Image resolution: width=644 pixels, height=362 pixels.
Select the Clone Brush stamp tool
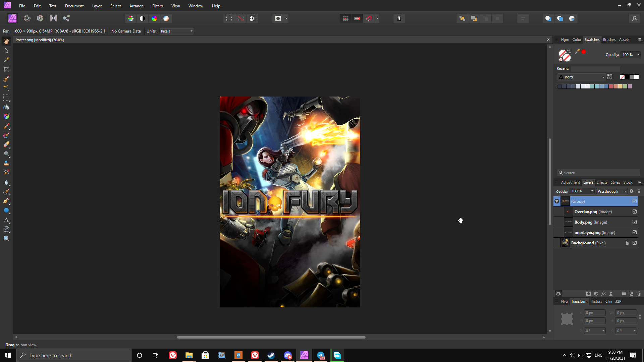coord(6,163)
